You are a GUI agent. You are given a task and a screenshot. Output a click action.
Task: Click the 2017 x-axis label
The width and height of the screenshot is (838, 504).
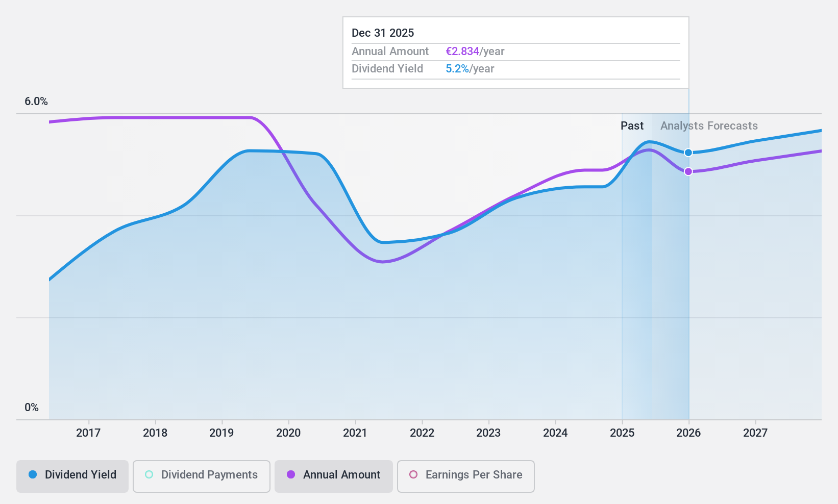pyautogui.click(x=88, y=433)
